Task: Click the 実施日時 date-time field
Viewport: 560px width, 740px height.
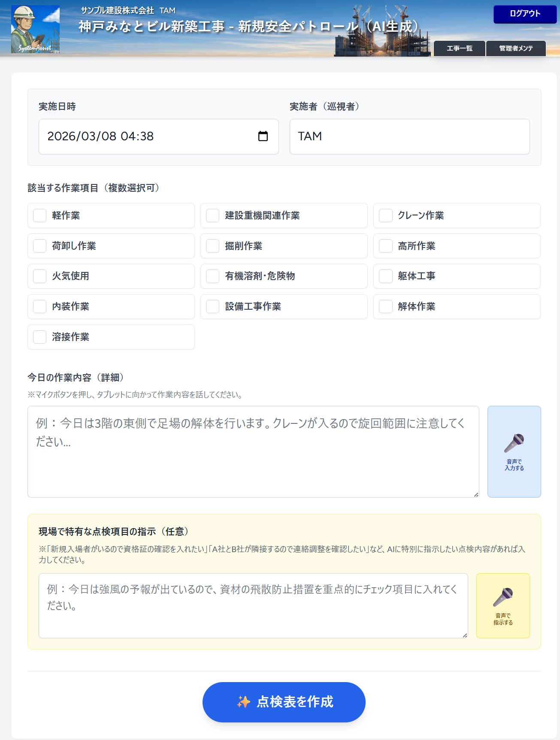Action: 146,136
